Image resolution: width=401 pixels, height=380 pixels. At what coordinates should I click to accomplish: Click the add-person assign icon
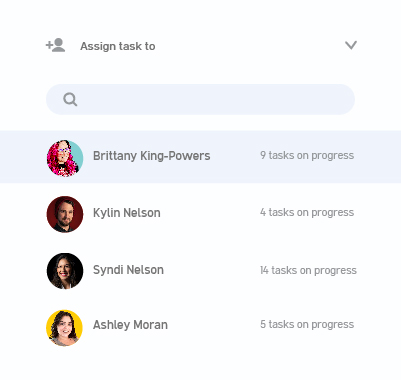[x=55, y=45]
